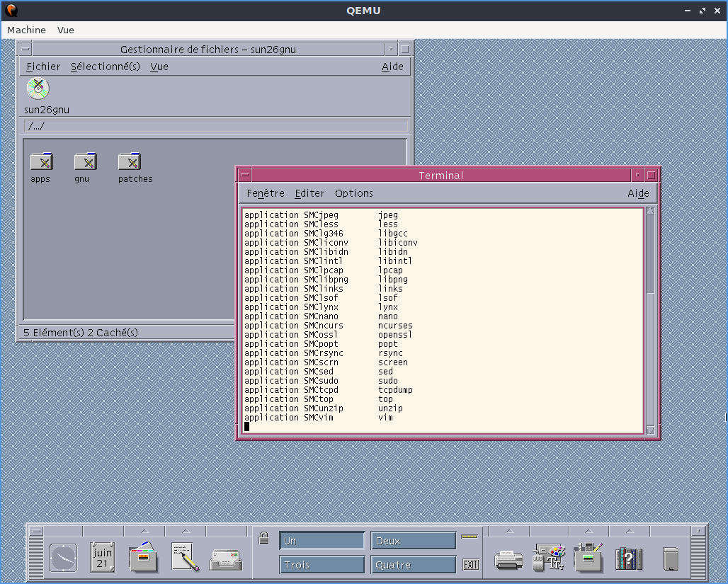728x584 pixels.
Task: Expand the subpanel arrow above the file manager icon
Action: pyautogui.click(x=145, y=531)
